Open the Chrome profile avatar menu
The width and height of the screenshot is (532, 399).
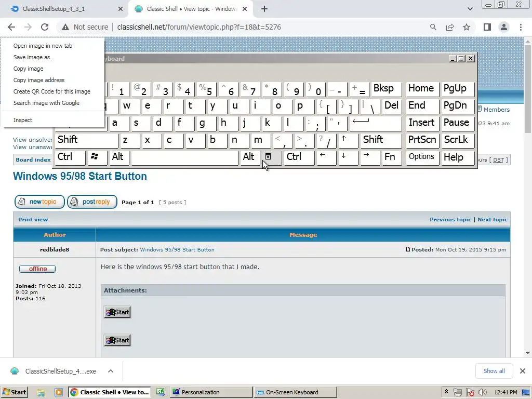pyautogui.click(x=504, y=27)
